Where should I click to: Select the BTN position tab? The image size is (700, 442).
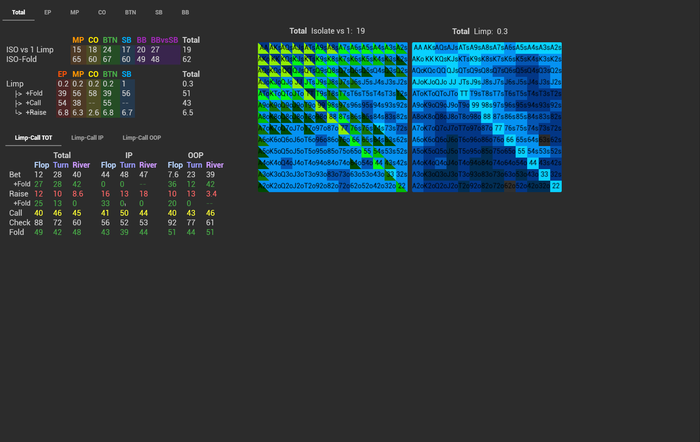pos(130,13)
